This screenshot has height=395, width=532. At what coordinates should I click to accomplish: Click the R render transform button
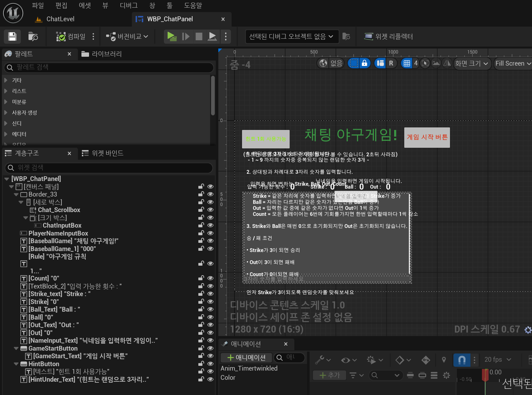(391, 63)
